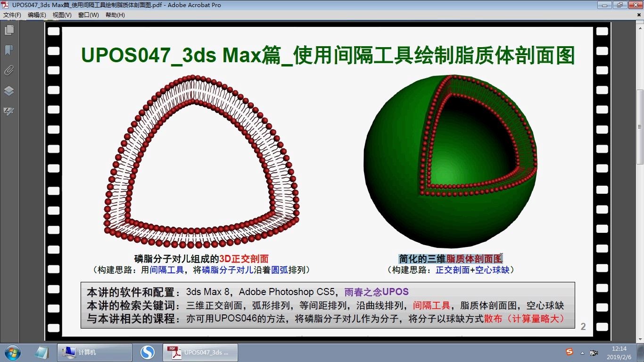Click the Acrobat PDF icon in the title bar
The height and width of the screenshot is (362, 644).
pyautogui.click(x=5, y=5)
